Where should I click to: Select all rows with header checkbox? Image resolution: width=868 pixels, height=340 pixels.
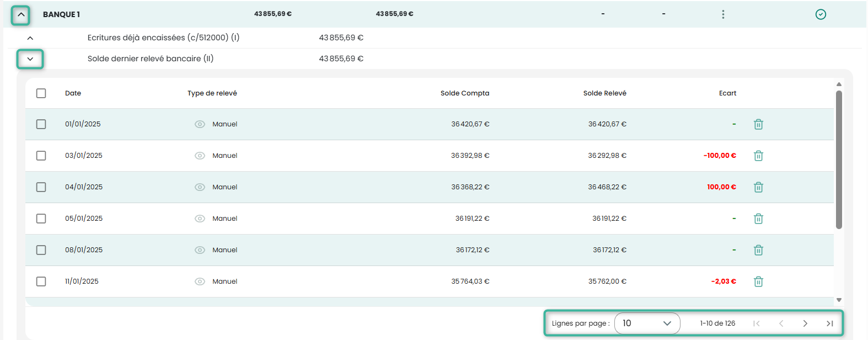click(x=41, y=93)
